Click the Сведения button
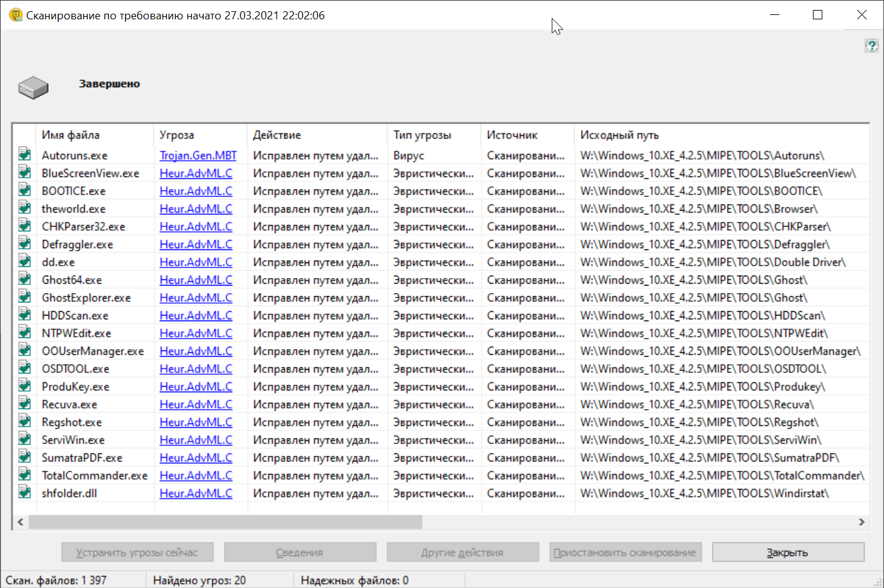 (300, 552)
